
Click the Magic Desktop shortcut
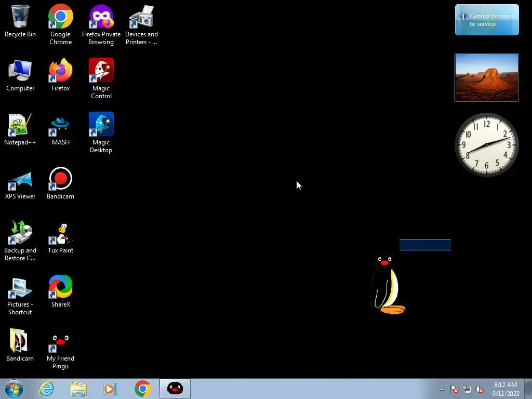101,132
